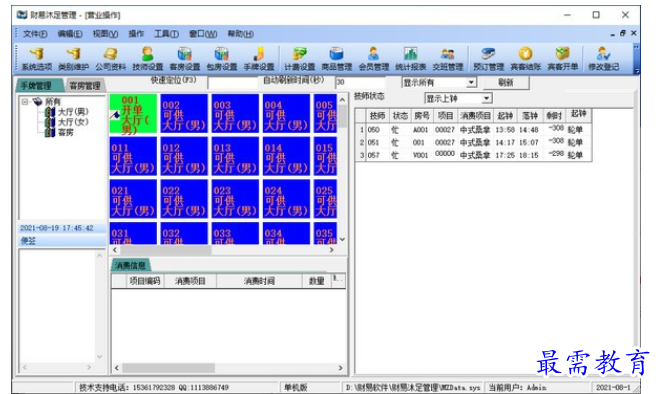Select hand card tile 004 可供

click(x=287, y=114)
